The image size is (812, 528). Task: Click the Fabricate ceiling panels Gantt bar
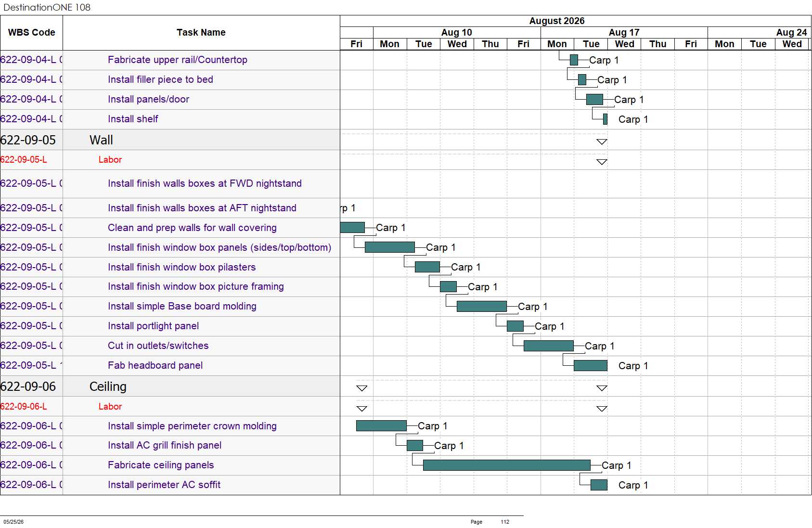[x=506, y=465]
